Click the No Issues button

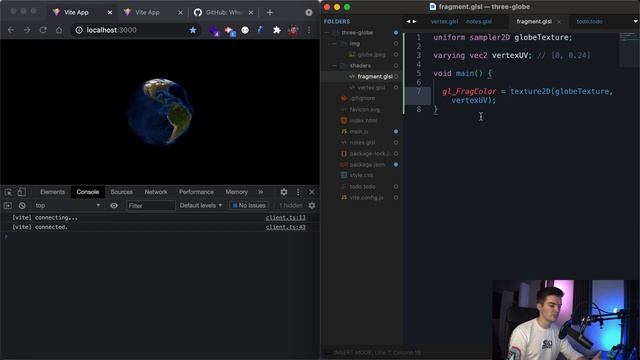[249, 206]
